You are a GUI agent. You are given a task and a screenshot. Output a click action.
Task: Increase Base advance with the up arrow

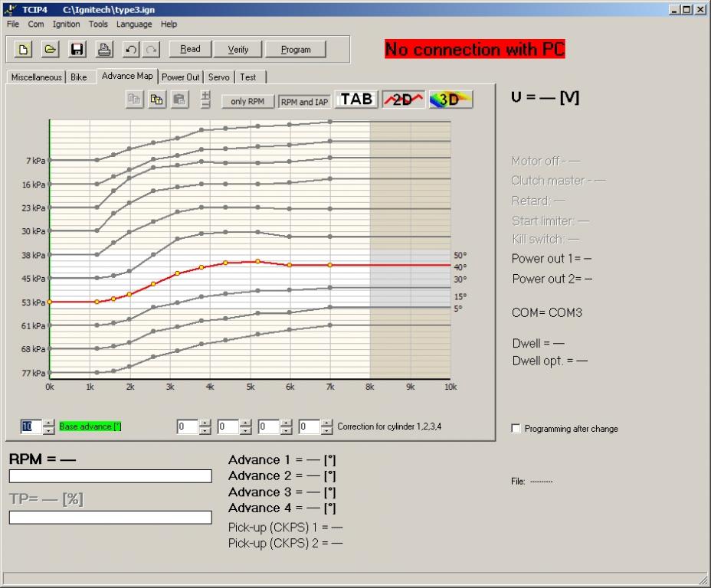click(48, 423)
